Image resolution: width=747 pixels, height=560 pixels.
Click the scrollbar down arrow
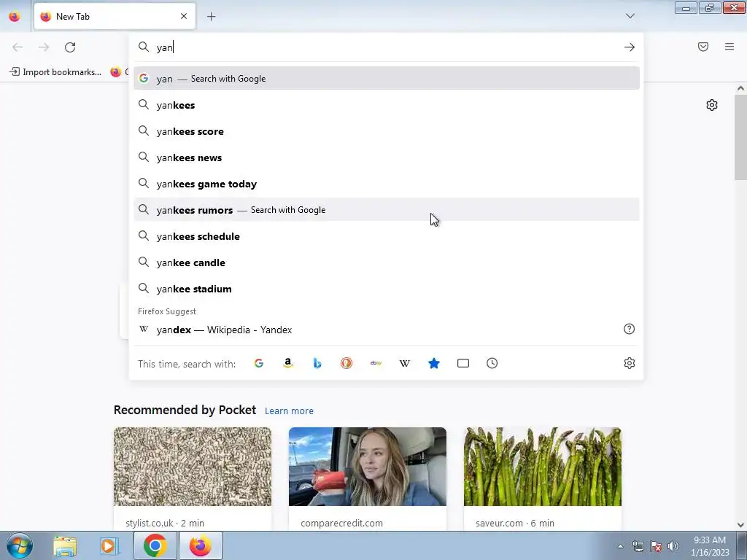coord(740,525)
